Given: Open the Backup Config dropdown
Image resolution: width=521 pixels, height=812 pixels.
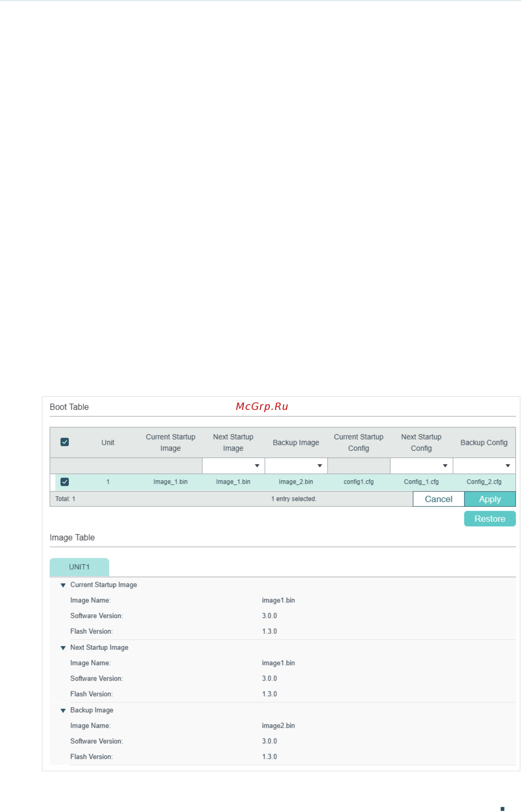Looking at the screenshot, I should (484, 466).
